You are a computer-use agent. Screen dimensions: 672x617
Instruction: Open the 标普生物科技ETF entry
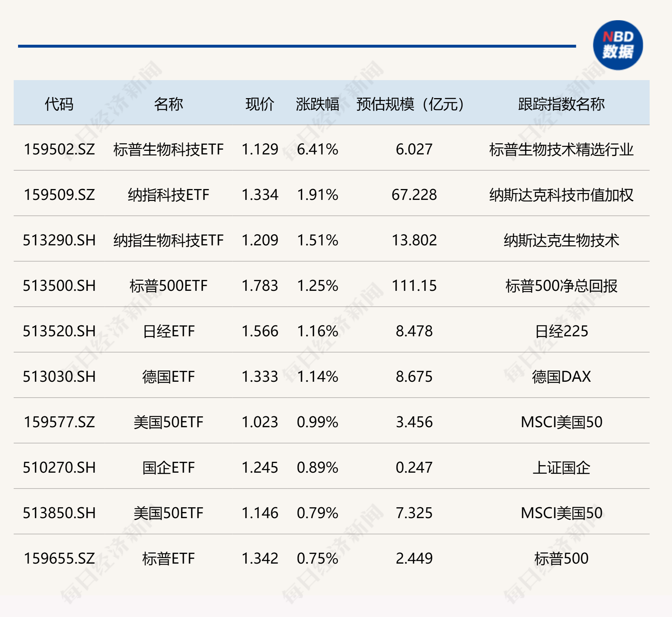click(169, 149)
